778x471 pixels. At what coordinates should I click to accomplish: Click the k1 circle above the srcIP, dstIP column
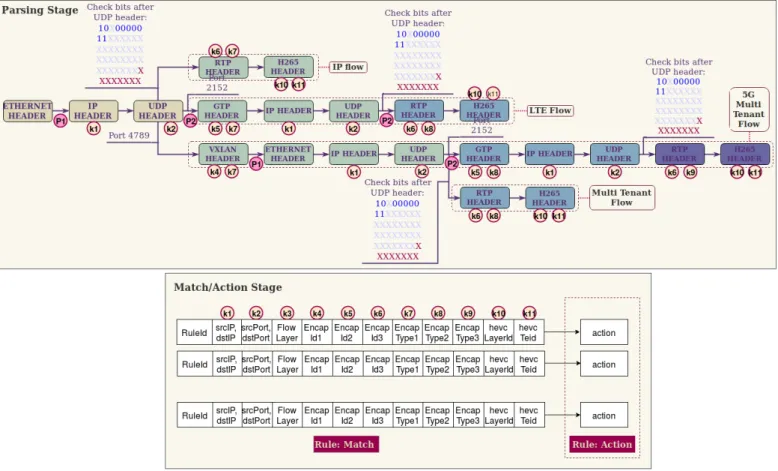point(227,313)
